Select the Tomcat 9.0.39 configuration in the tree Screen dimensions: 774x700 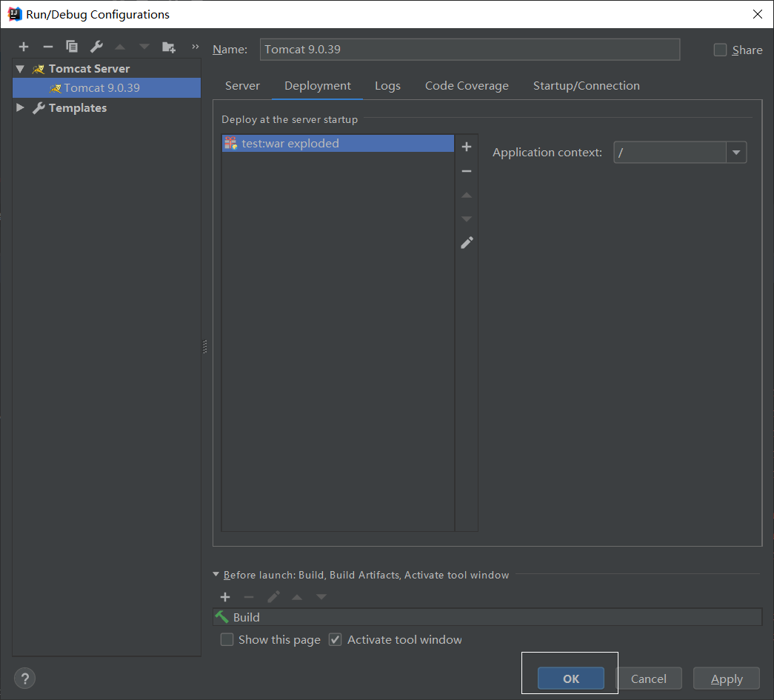107,88
